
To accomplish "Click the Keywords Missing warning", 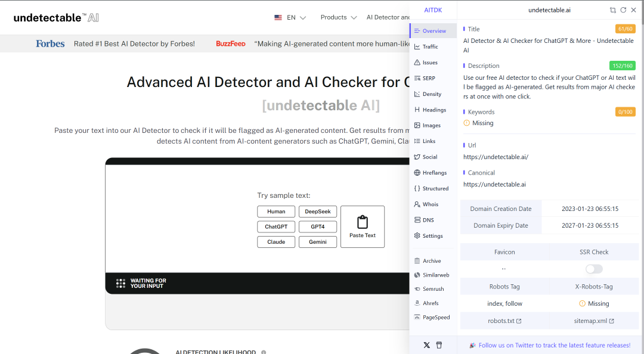I will (x=478, y=123).
